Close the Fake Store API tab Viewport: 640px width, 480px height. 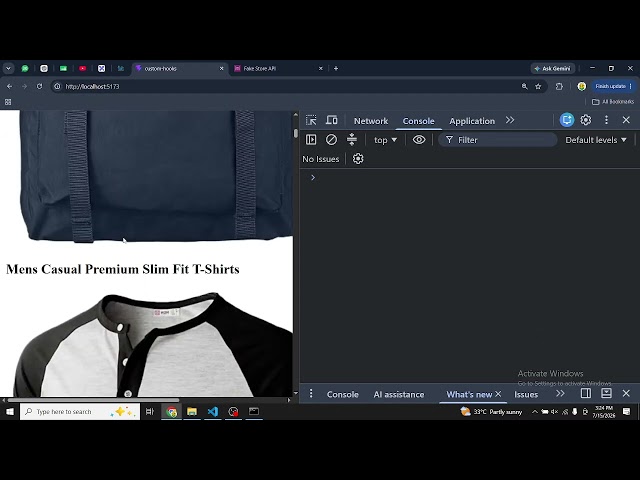[x=320, y=69]
